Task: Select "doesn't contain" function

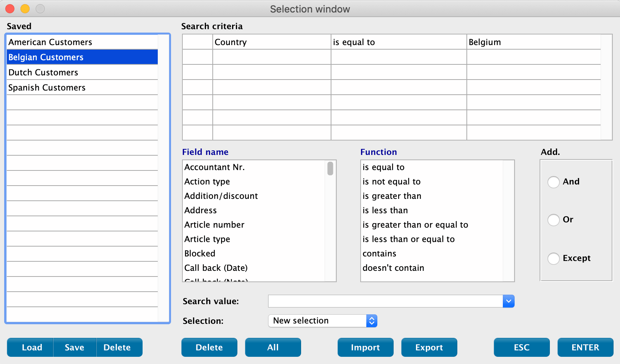Action: pos(432,268)
